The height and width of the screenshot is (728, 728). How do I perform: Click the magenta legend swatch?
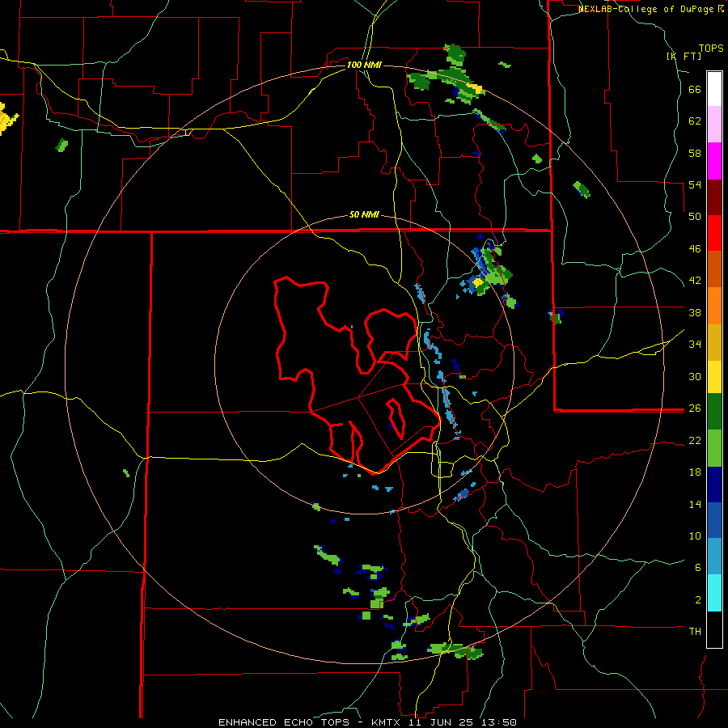click(714, 161)
